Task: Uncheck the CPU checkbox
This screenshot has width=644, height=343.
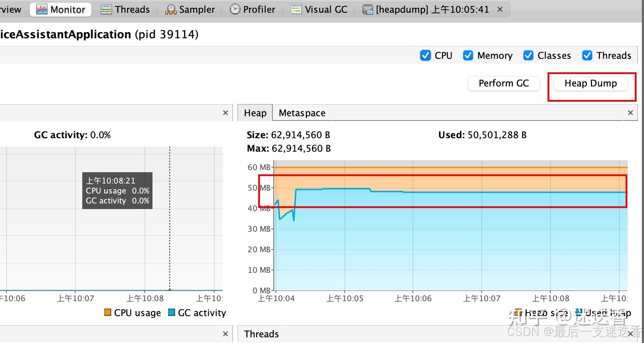Action: pyautogui.click(x=425, y=55)
